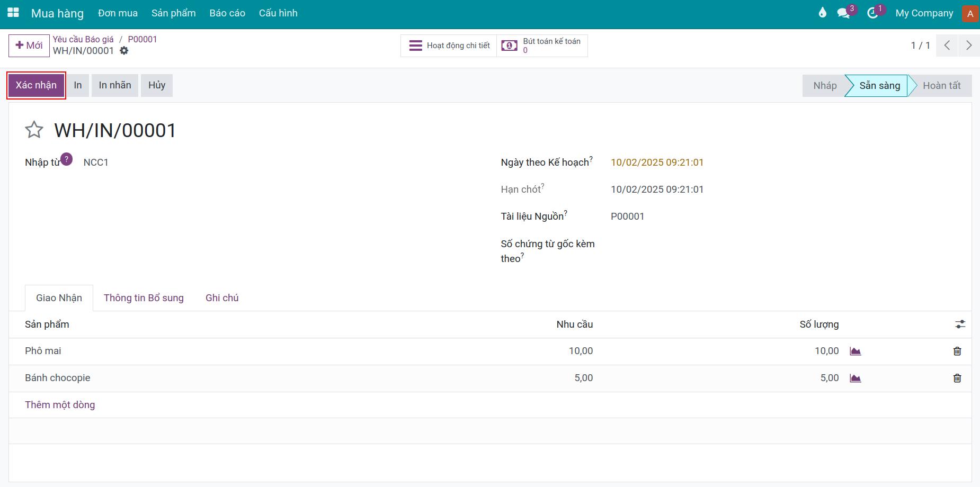This screenshot has width=980, height=487.
Task: Open the My Company switcher
Action: coord(924,13)
